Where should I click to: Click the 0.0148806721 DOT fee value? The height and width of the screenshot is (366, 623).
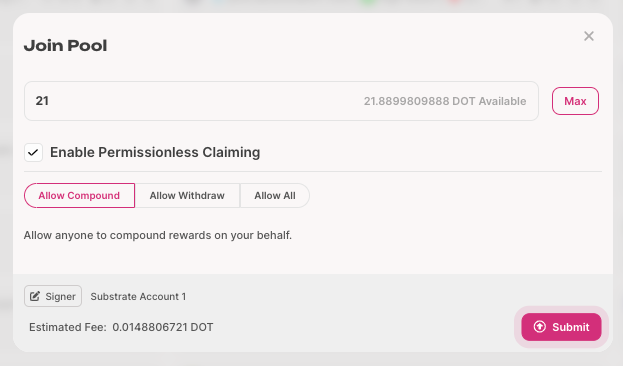163,327
